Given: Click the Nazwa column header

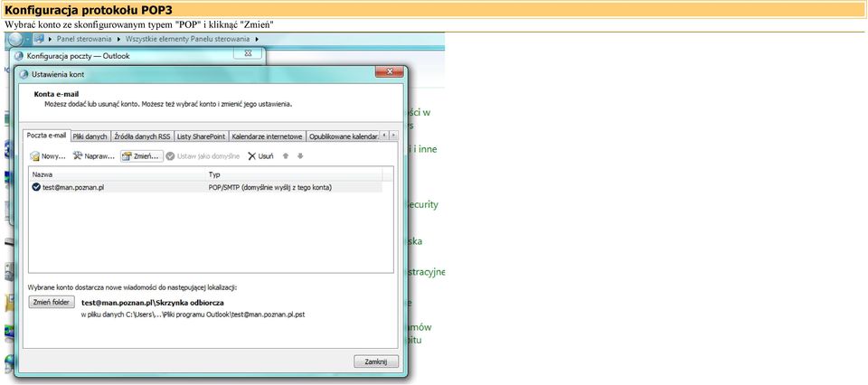Looking at the screenshot, I should (117, 174).
